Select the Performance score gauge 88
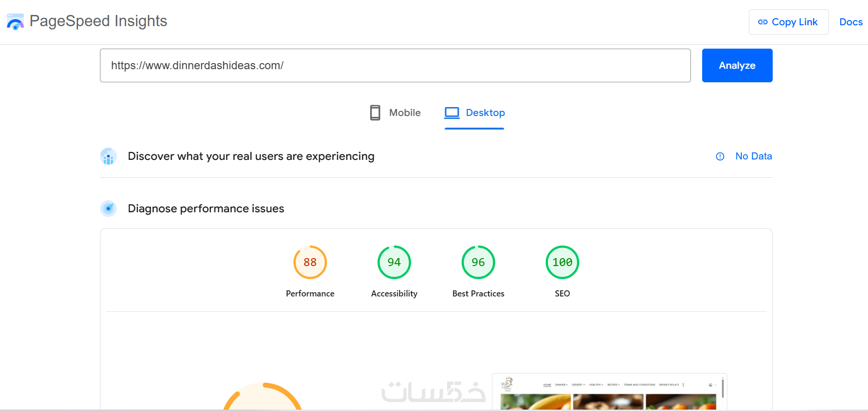The width and height of the screenshot is (868, 411). tap(310, 262)
